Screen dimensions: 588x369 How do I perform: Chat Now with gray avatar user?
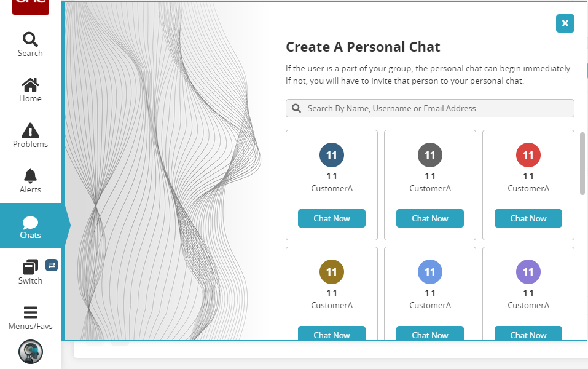pyautogui.click(x=430, y=218)
